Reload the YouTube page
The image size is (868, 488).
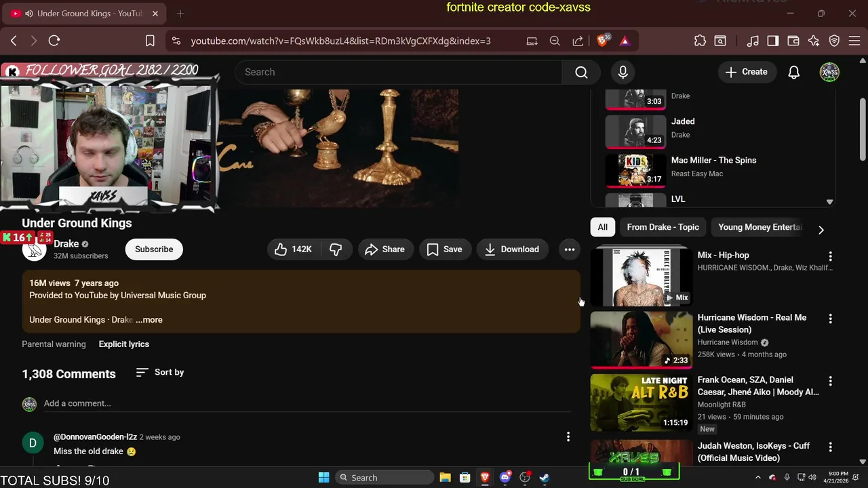54,41
